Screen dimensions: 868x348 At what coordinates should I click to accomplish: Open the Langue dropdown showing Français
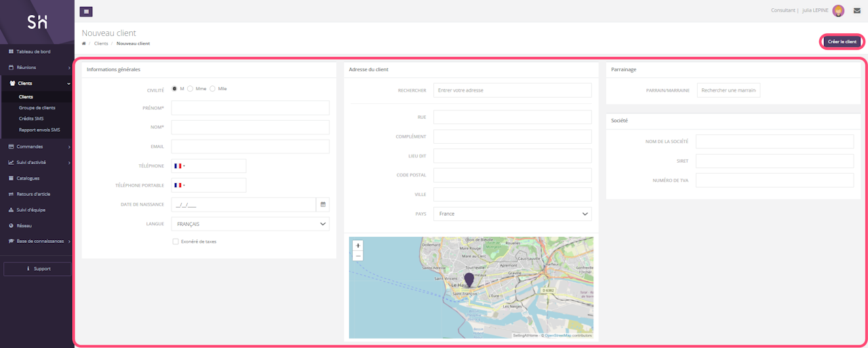click(x=250, y=224)
